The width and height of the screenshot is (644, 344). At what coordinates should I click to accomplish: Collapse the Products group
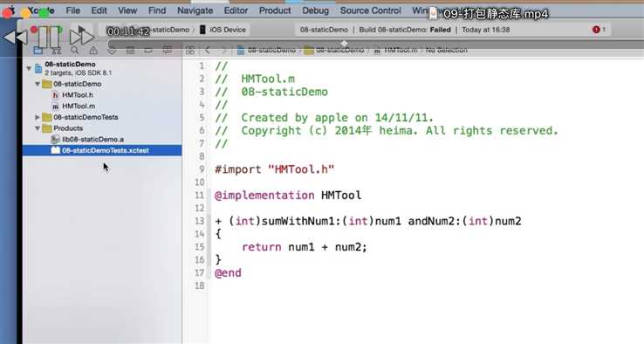click(x=38, y=128)
